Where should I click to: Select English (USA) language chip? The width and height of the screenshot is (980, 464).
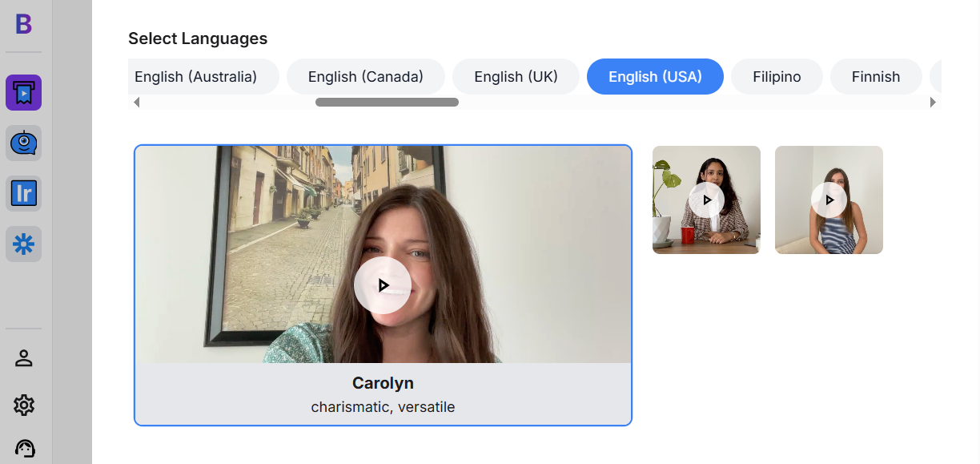(x=655, y=77)
